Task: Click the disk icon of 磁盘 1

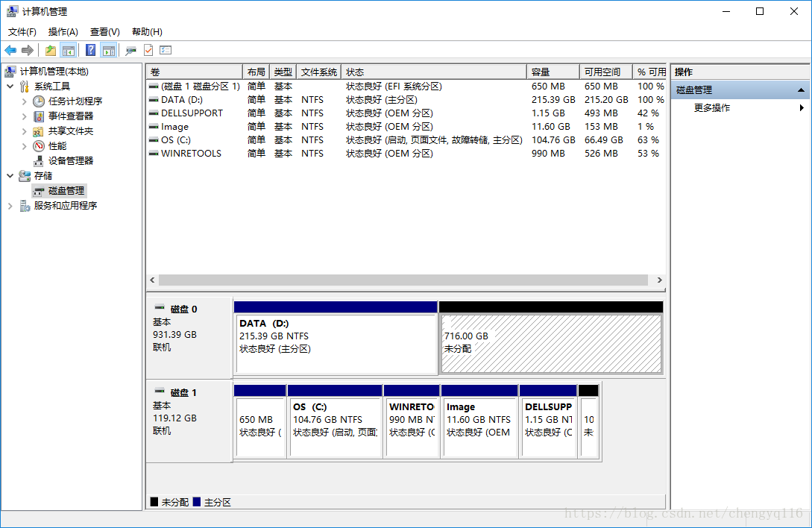Action: pyautogui.click(x=160, y=391)
